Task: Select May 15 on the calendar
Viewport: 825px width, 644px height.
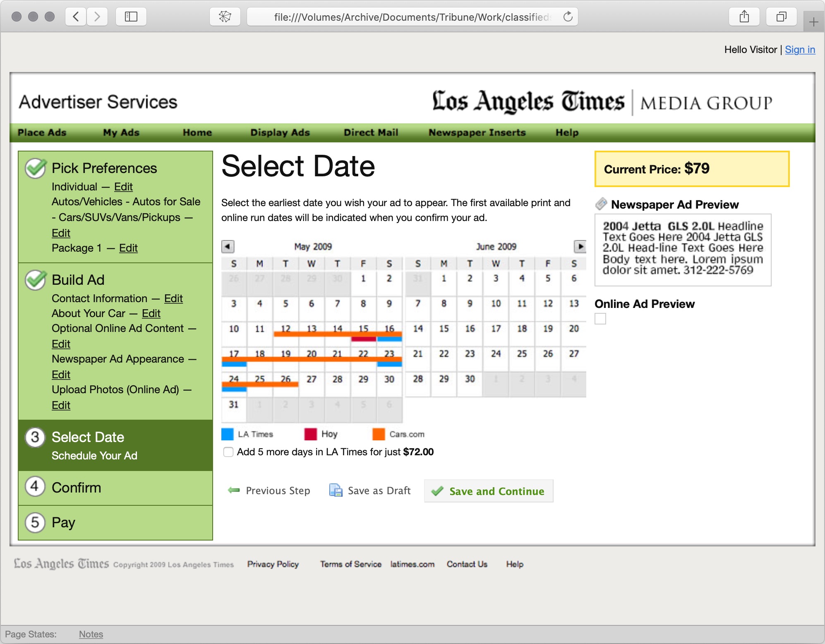Action: click(363, 329)
